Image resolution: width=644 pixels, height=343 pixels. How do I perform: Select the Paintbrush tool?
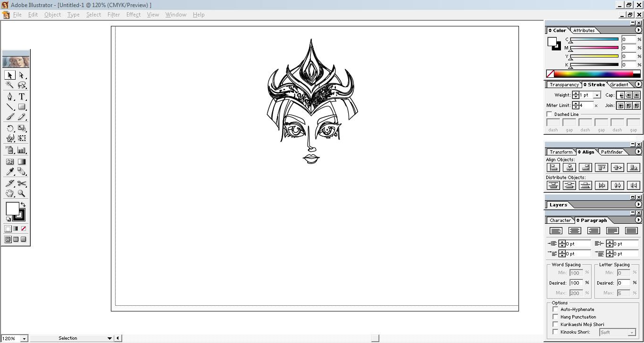[9, 117]
